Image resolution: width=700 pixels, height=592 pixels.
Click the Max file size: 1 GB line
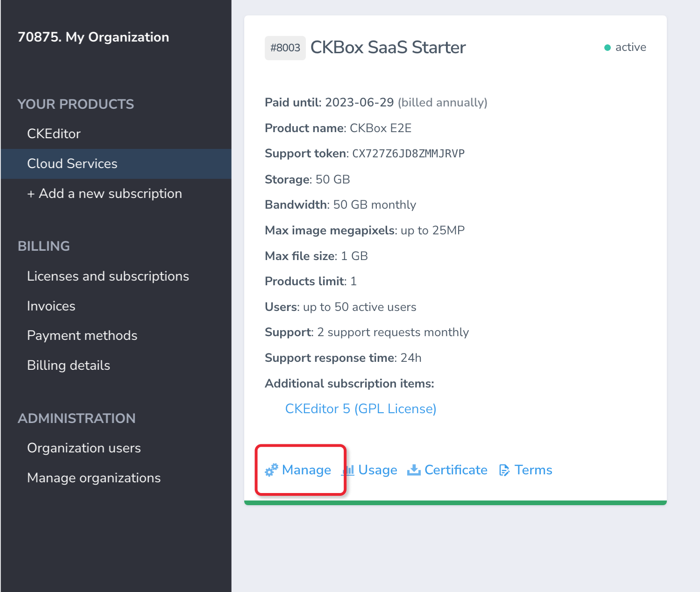tap(316, 256)
